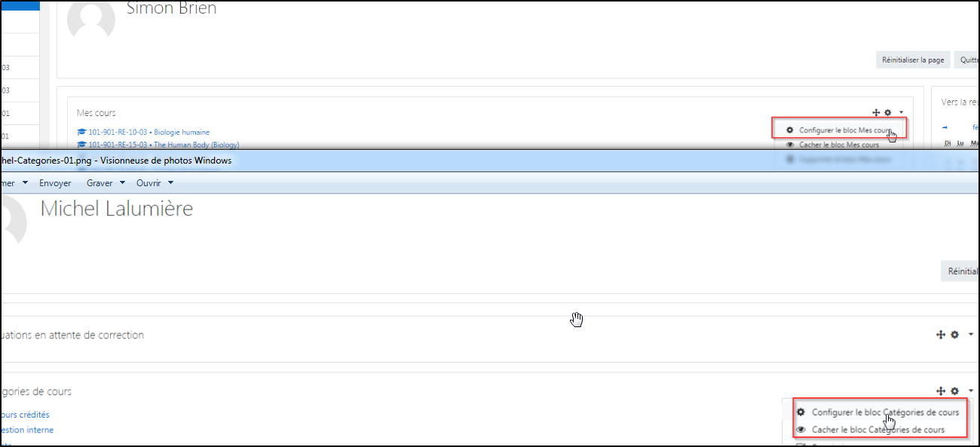Click the gear icon of Mes cours block
The width and height of the screenshot is (980, 447).
click(888, 112)
